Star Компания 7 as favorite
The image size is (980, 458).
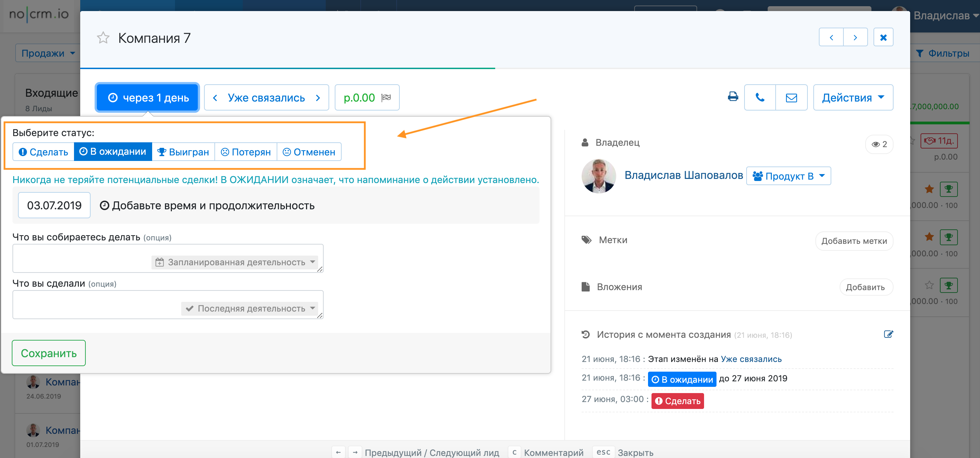pyautogui.click(x=103, y=38)
